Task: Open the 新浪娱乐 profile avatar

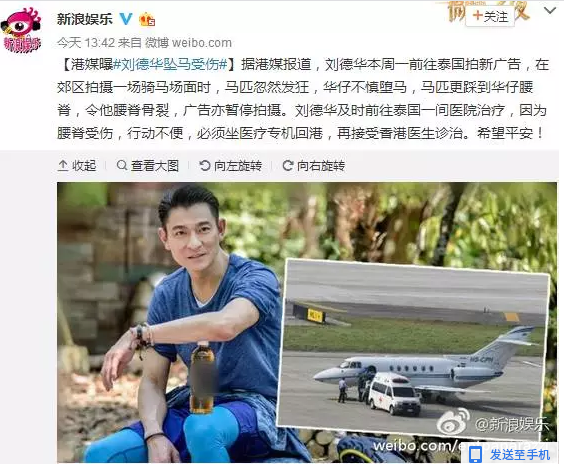Action: point(21,31)
